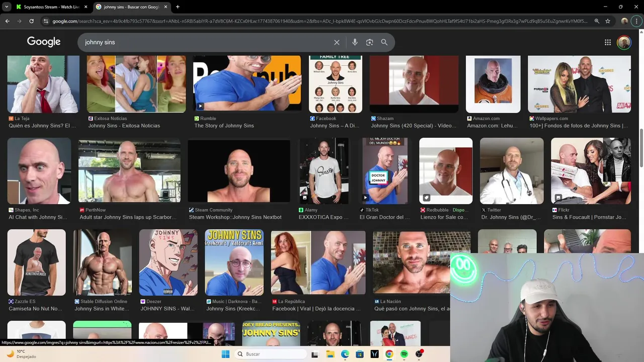
Task: Clear the search box with the X icon
Action: coord(337,42)
